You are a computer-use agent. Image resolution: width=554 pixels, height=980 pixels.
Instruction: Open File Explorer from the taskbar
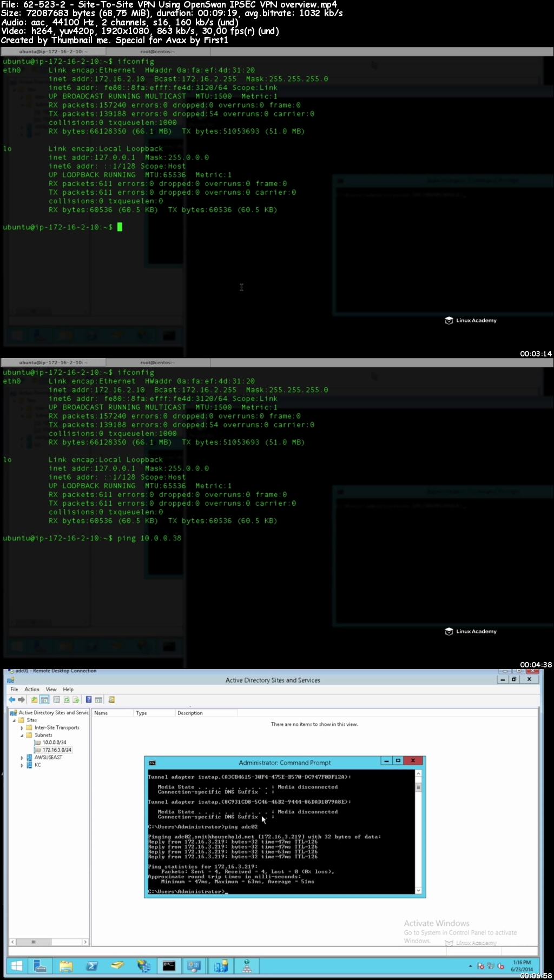66,965
